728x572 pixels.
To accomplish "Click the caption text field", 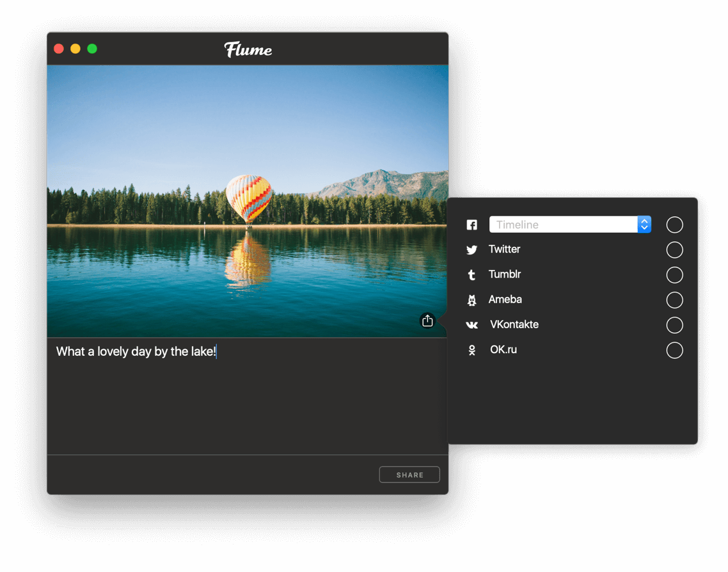I will 247,395.
